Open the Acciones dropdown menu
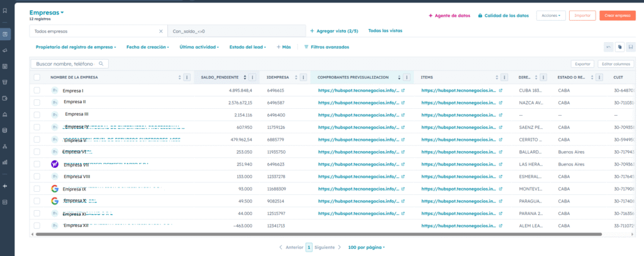 click(x=551, y=15)
